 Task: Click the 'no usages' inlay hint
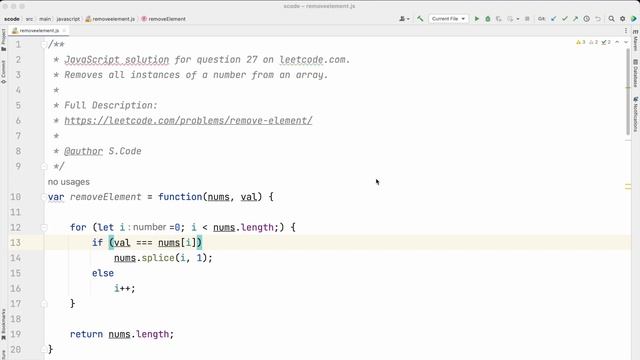[x=69, y=182]
